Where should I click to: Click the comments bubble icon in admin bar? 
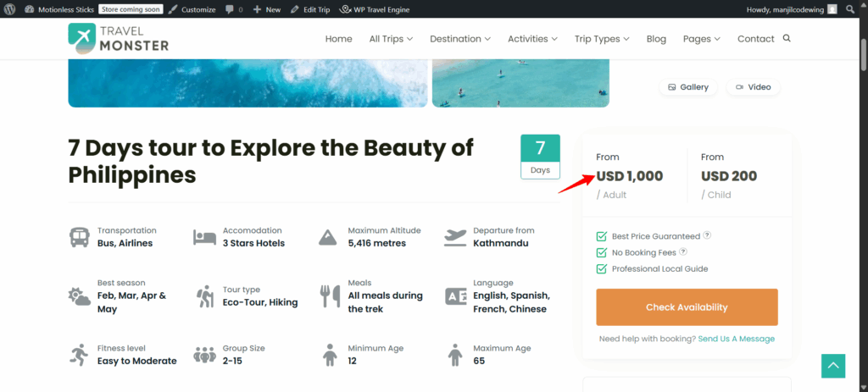(x=231, y=9)
